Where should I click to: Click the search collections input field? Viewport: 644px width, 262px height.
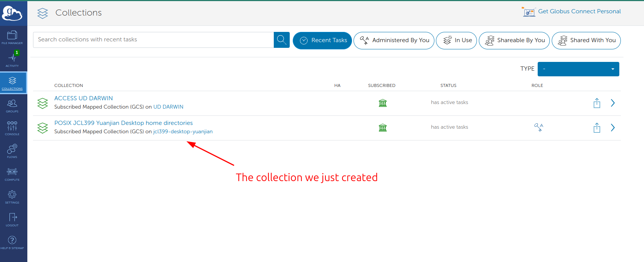pos(153,40)
